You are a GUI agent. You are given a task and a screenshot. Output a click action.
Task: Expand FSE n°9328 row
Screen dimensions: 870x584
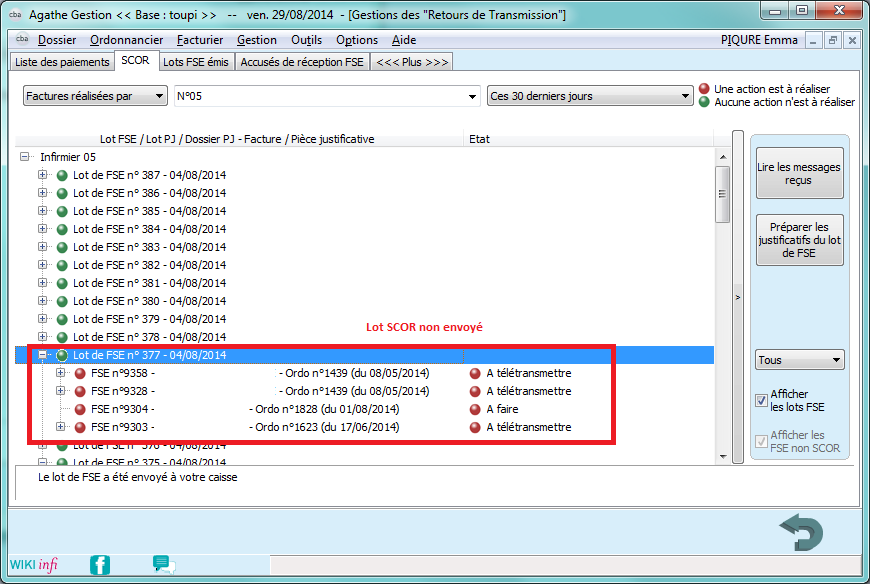click(60, 390)
